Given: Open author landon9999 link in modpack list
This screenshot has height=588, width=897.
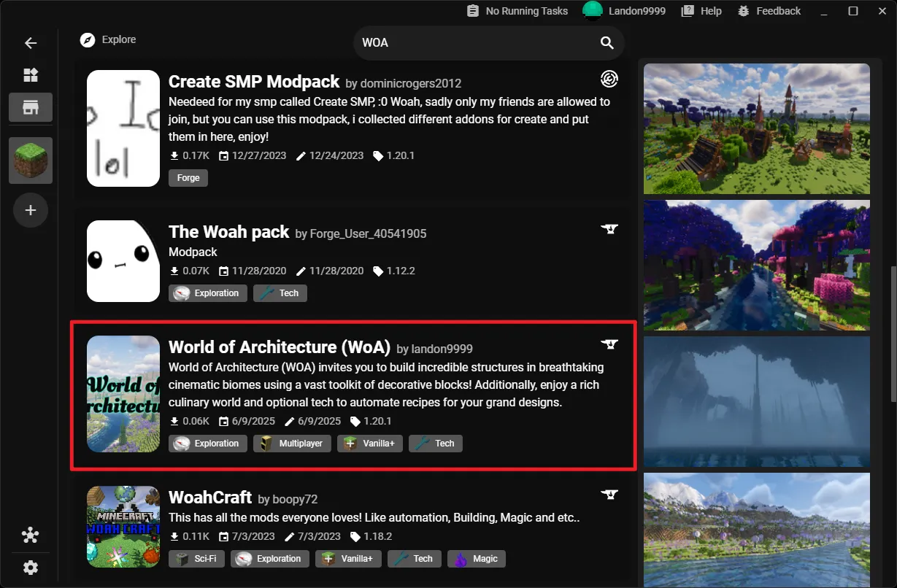Looking at the screenshot, I should (442, 349).
